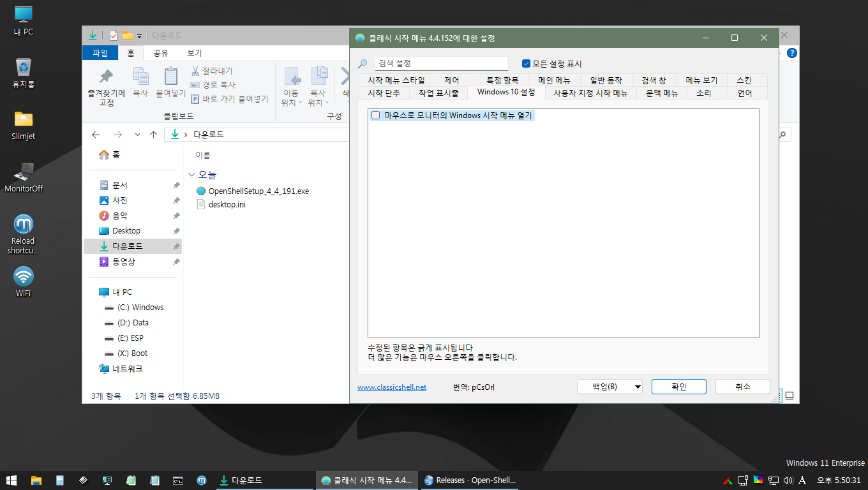
Task: Launch the Reload shortcuts desktop icon
Action: (x=24, y=234)
